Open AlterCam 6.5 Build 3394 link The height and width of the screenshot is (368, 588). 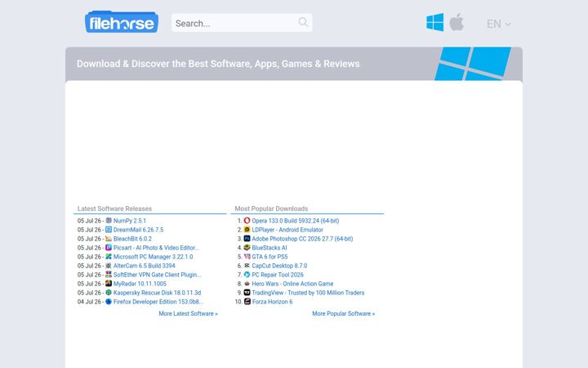pos(145,266)
